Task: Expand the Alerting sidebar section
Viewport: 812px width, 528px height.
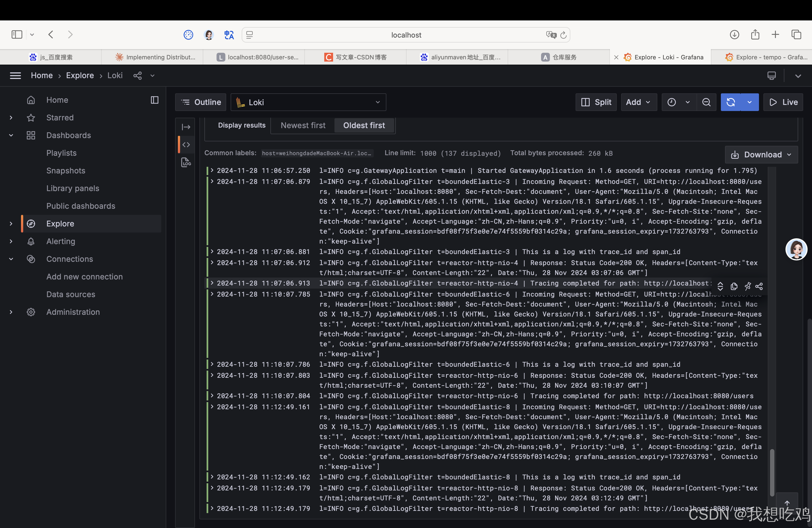Action: (11, 241)
